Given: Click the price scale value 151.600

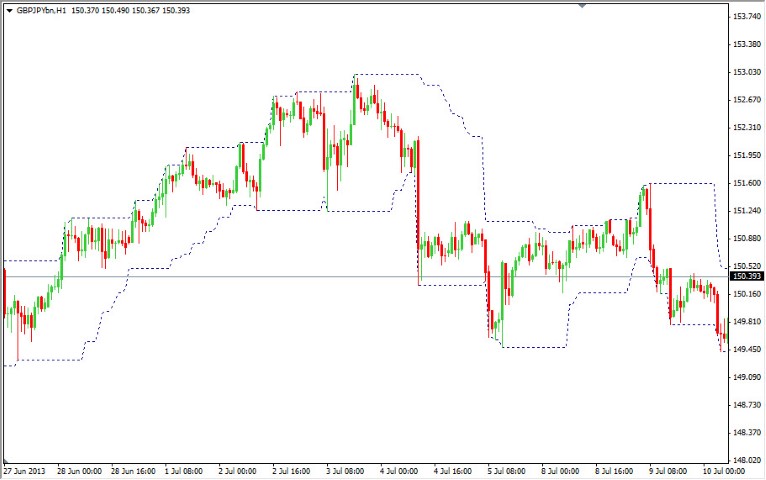Looking at the screenshot, I should pyautogui.click(x=747, y=183).
